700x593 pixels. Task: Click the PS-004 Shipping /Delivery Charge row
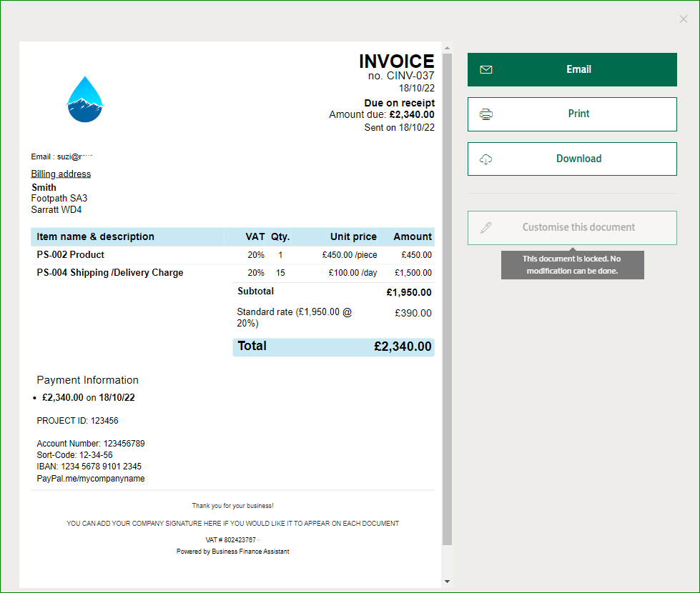110,273
